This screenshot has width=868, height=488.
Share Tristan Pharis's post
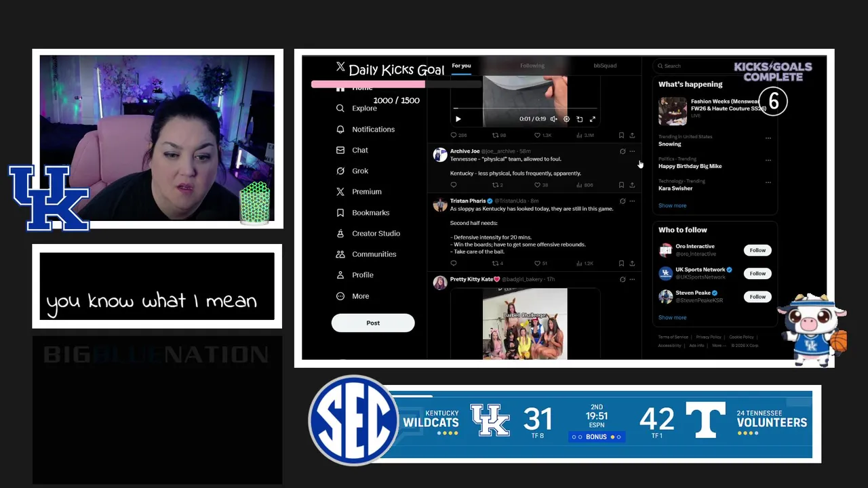click(x=632, y=263)
